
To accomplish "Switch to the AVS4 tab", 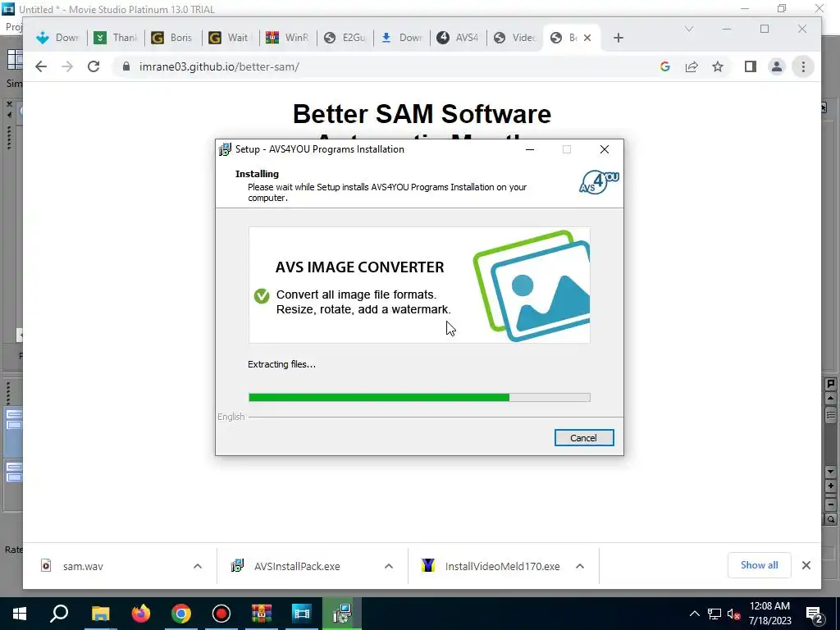I will tap(459, 38).
